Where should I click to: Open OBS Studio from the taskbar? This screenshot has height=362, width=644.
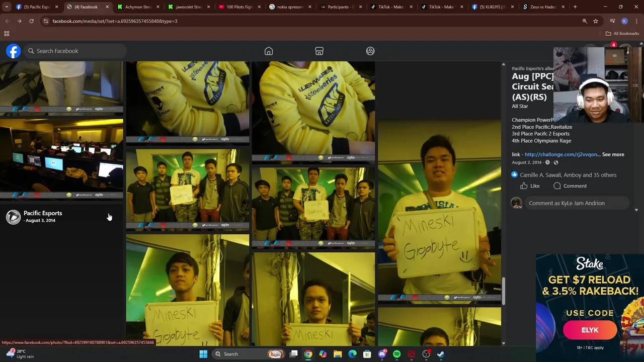click(426, 354)
